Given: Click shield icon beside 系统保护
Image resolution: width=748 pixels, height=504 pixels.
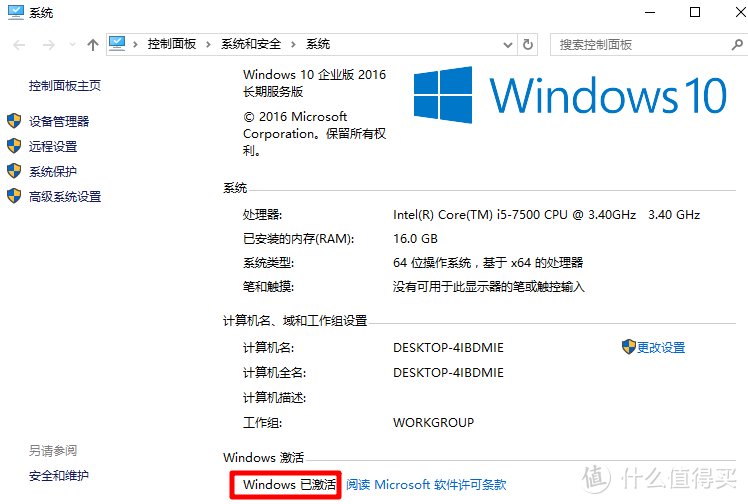Looking at the screenshot, I should point(14,171).
